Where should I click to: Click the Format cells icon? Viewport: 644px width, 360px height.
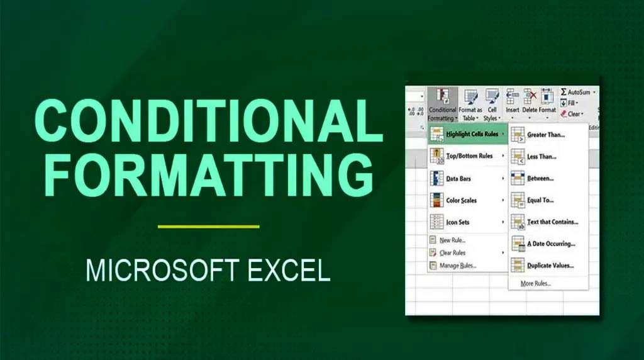point(547,96)
